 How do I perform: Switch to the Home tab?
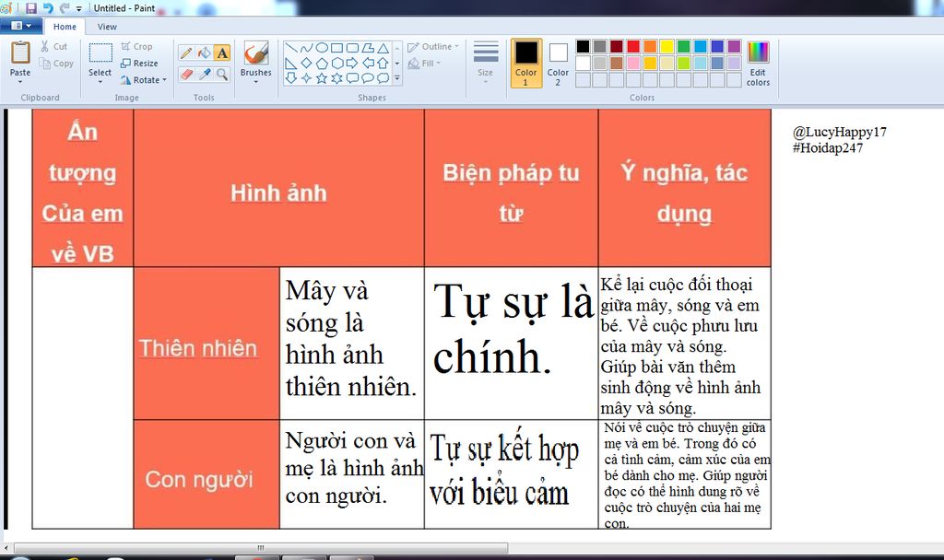(x=65, y=27)
